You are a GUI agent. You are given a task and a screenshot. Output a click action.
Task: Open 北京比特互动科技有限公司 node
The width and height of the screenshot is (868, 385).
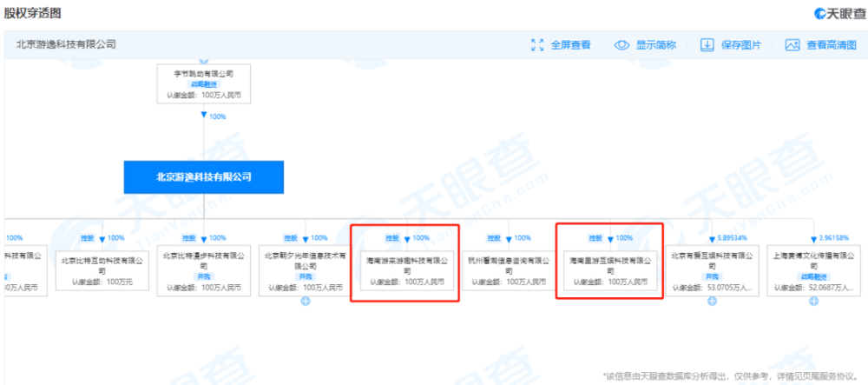pos(102,270)
